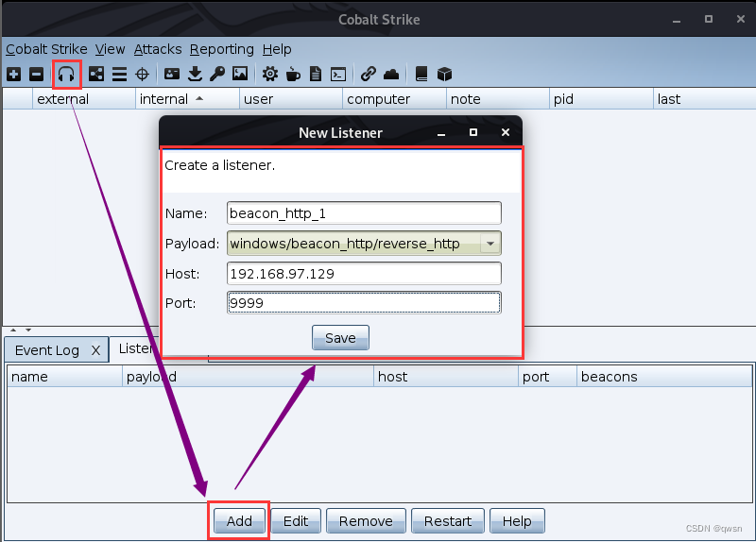Click the Disconnect minus icon
The width and height of the screenshot is (756, 542).
pyautogui.click(x=36, y=75)
